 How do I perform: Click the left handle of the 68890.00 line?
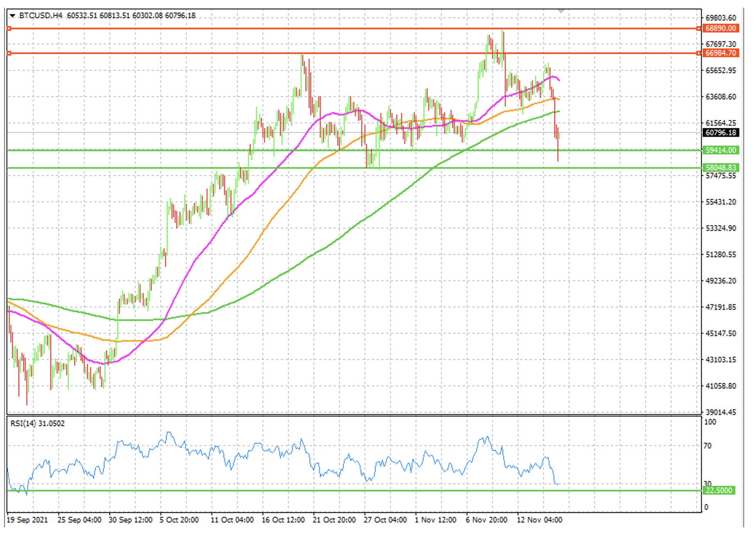[9, 28]
